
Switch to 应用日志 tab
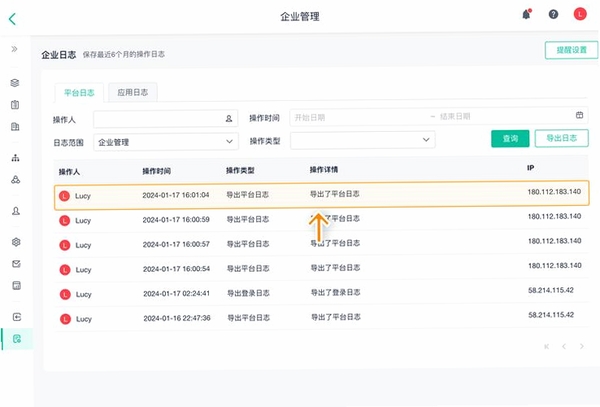[x=132, y=92]
